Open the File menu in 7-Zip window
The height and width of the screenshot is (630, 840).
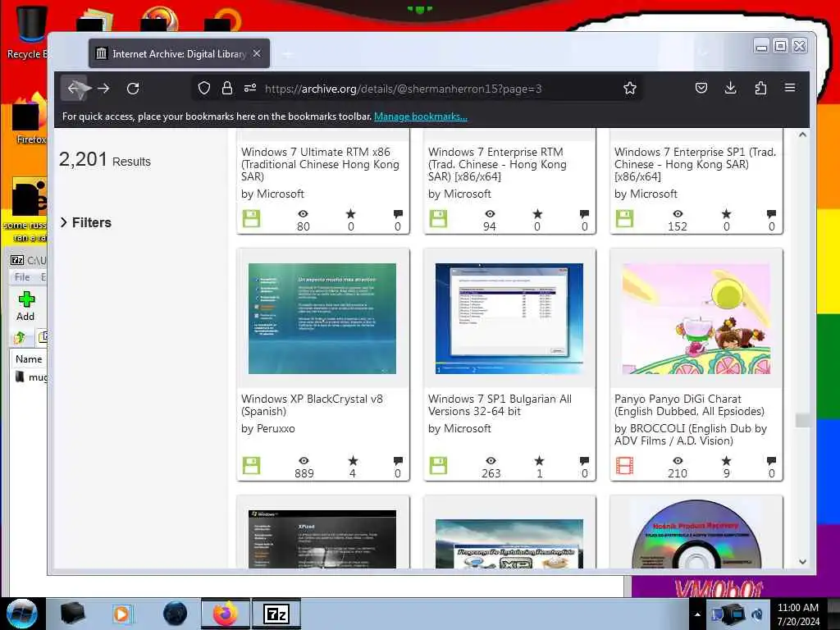(22, 277)
